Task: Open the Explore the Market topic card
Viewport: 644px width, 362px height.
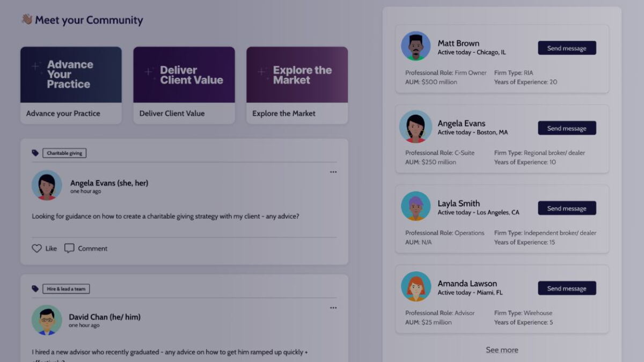Action: click(x=297, y=85)
